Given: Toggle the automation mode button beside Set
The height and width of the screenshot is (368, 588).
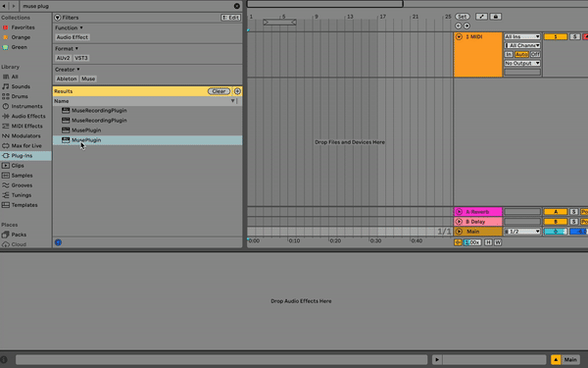Looking at the screenshot, I should 481,17.
